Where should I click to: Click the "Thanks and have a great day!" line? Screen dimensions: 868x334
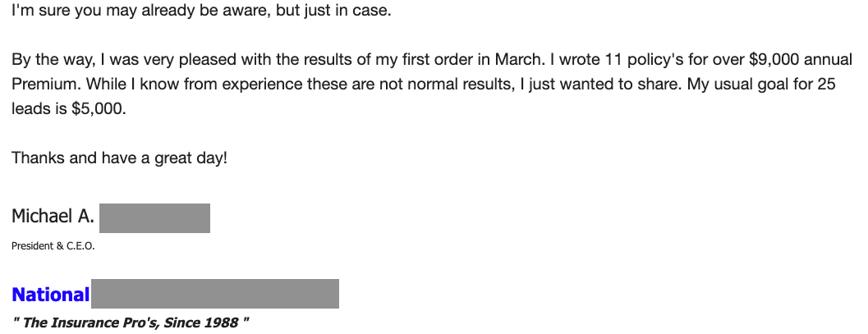point(120,158)
